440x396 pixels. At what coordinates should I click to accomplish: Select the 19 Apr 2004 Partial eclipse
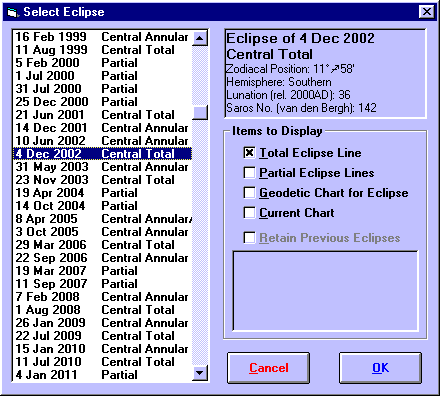pos(102,193)
